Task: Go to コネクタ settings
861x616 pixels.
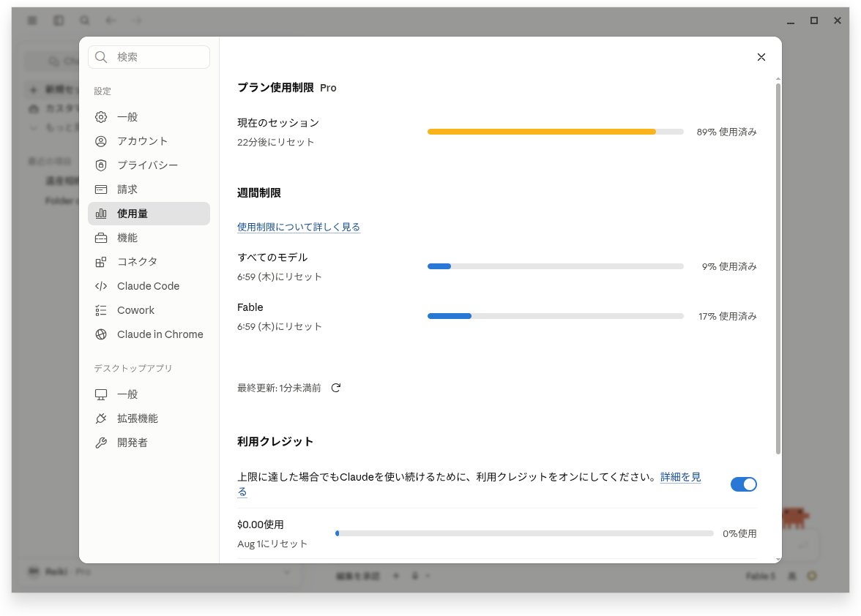Action: 149,262
